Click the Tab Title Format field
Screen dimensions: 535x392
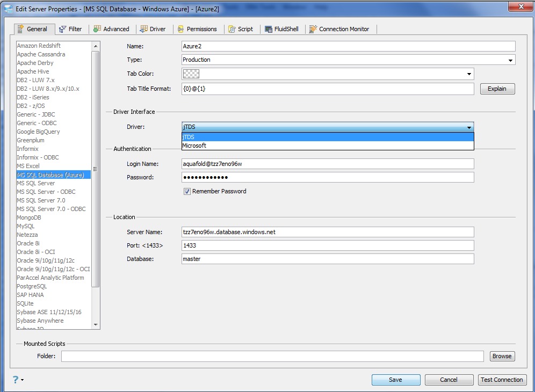328,89
